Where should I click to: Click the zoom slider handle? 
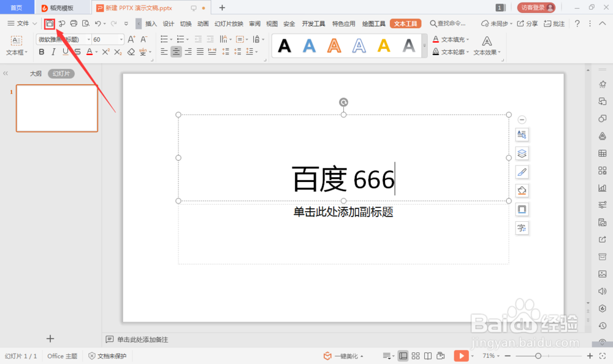tap(538, 356)
